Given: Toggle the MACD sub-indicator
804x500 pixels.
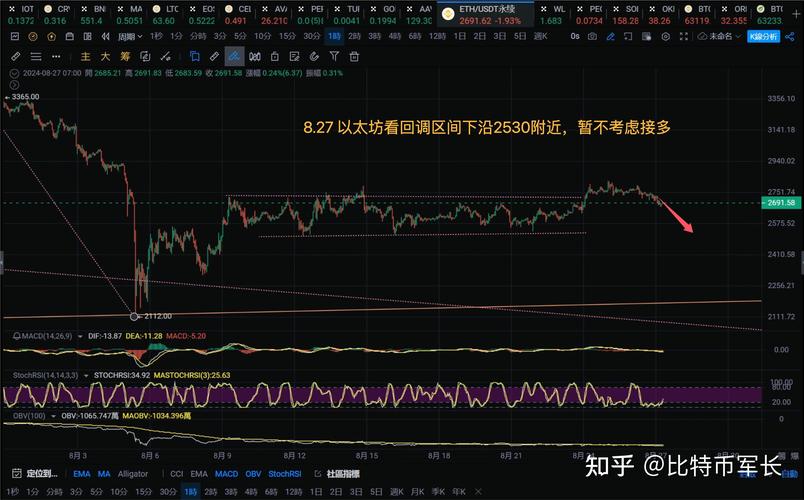Looking at the screenshot, I should click(227, 474).
